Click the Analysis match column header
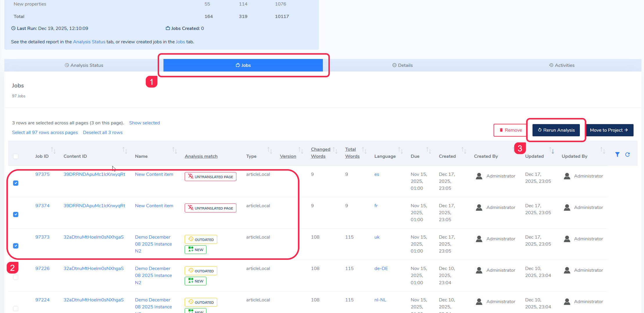644x313 pixels. [201, 156]
